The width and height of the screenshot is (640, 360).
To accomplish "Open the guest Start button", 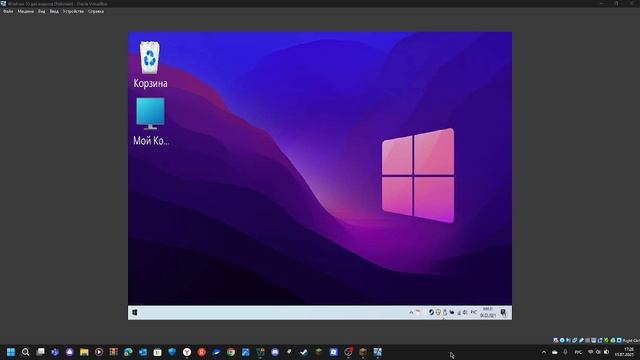I will tap(135, 313).
